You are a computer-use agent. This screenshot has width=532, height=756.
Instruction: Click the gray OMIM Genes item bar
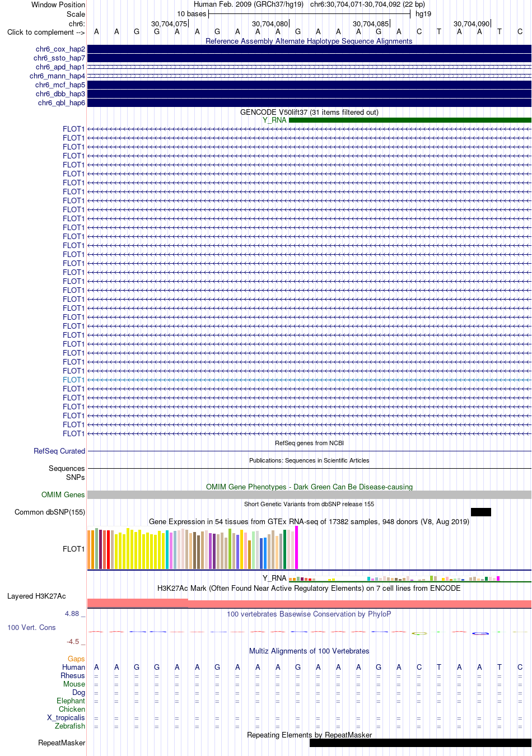(x=309, y=495)
